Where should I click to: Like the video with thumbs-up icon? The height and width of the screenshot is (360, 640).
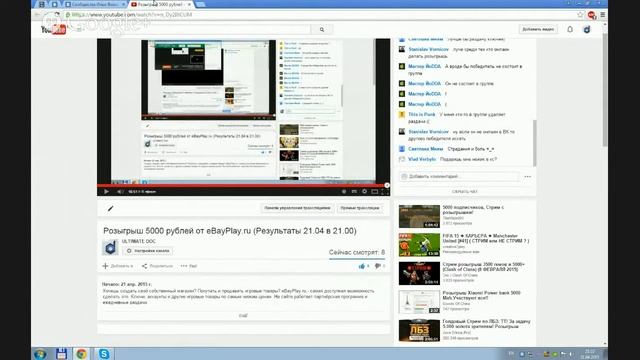coord(362,266)
